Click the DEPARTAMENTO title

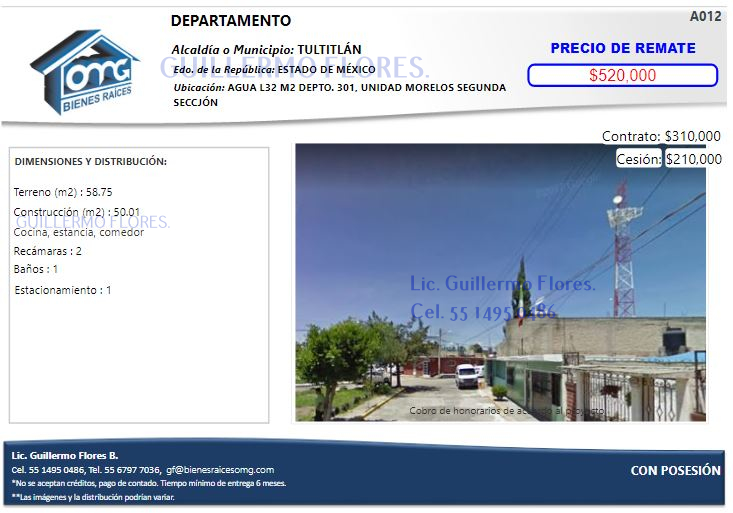tap(231, 21)
